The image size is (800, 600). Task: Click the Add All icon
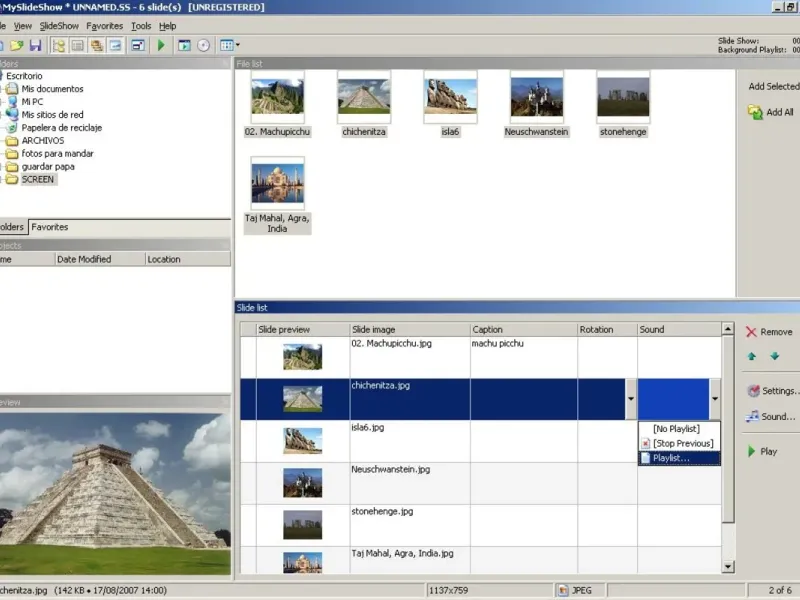click(x=755, y=113)
